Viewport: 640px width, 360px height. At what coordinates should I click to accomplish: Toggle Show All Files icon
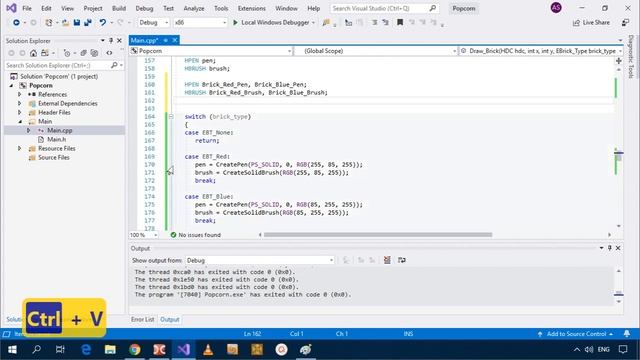(x=94, y=53)
